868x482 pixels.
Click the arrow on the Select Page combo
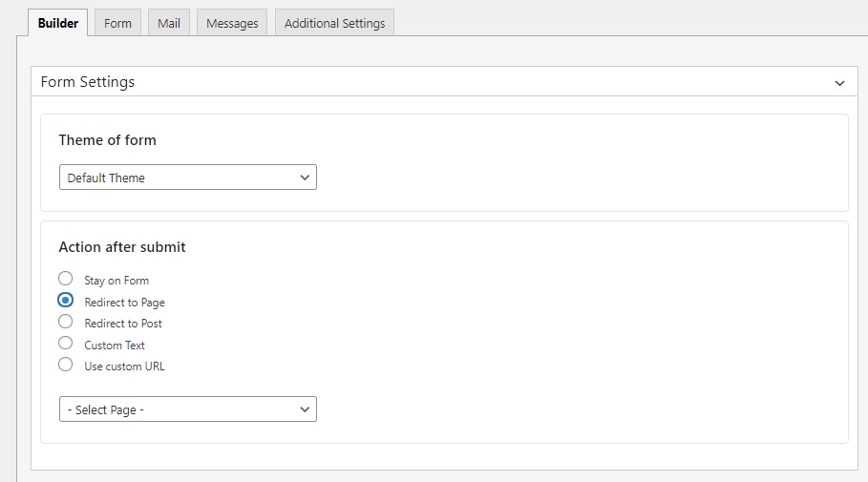(x=305, y=409)
